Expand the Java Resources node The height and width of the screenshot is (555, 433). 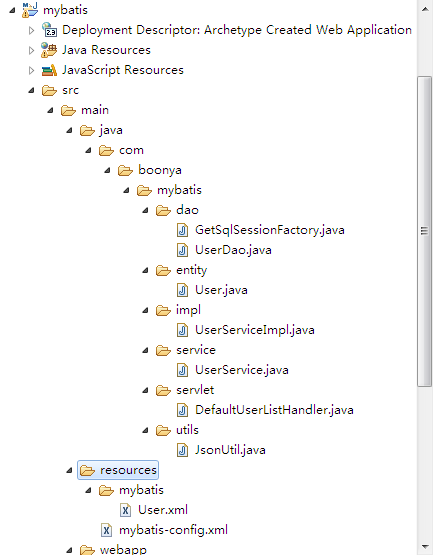[31, 50]
